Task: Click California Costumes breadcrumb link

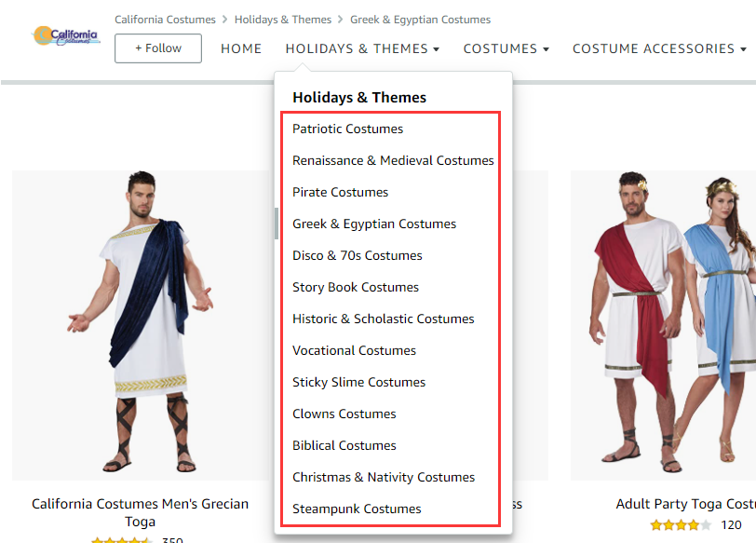Action: [165, 20]
